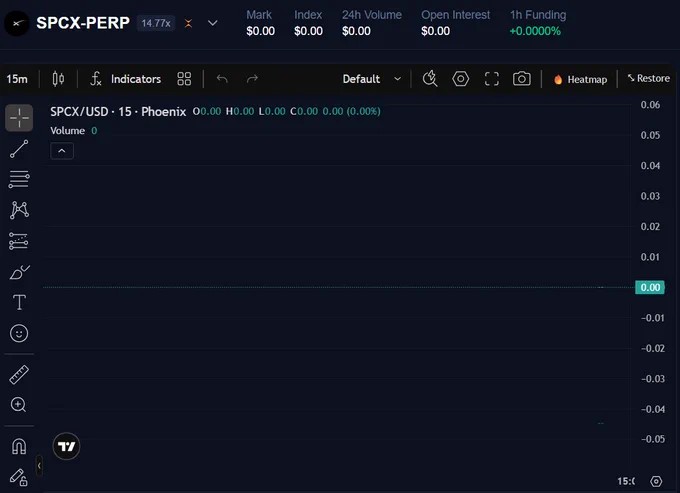Click the Restore button
The image size is (680, 493).
click(648, 78)
